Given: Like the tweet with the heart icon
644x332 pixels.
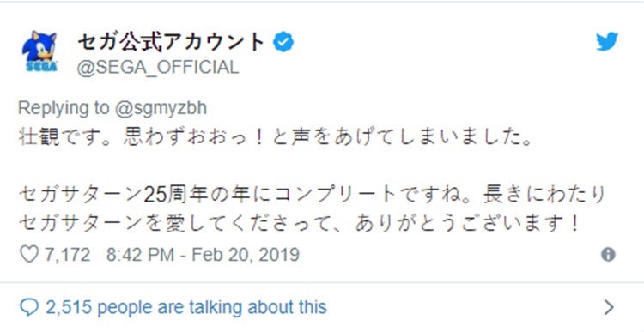Looking at the screenshot, I should [x=29, y=255].
